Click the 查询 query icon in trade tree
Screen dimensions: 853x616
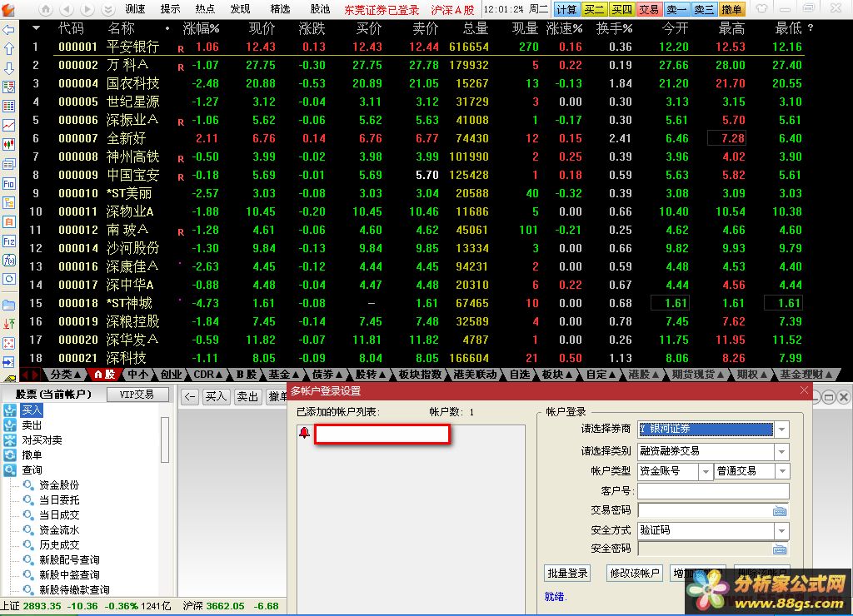(10, 469)
